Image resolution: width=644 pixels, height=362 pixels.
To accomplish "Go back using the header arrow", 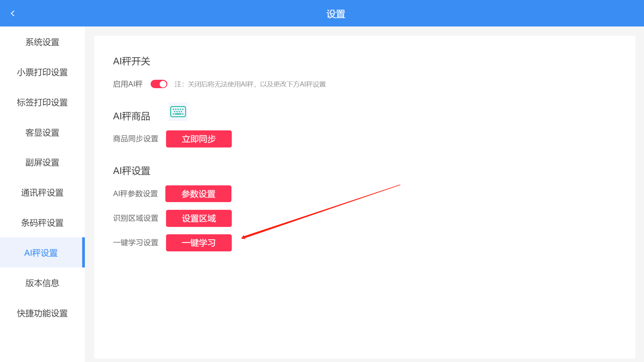I will [x=13, y=13].
